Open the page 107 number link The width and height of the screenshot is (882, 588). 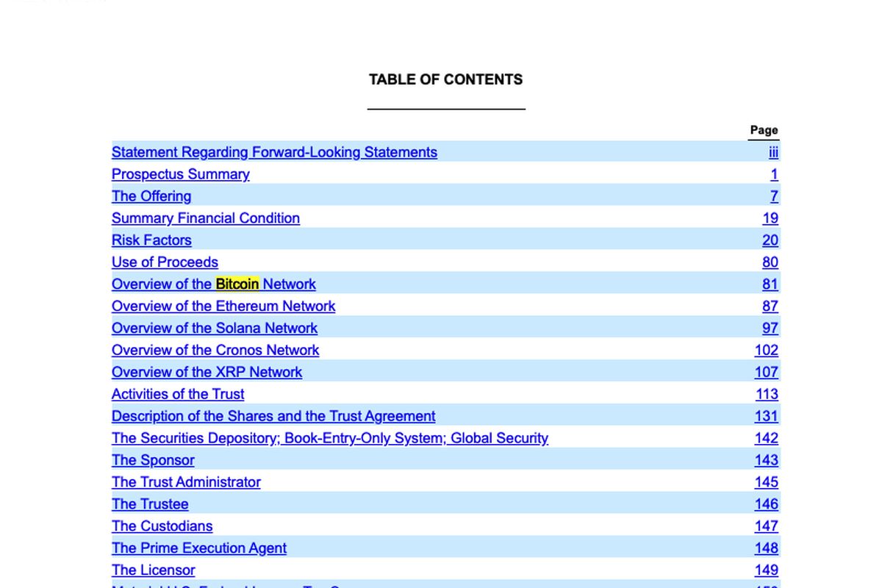[x=767, y=373]
